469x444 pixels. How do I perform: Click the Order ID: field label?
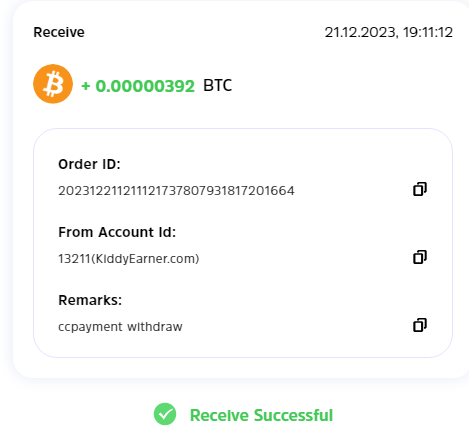point(89,164)
